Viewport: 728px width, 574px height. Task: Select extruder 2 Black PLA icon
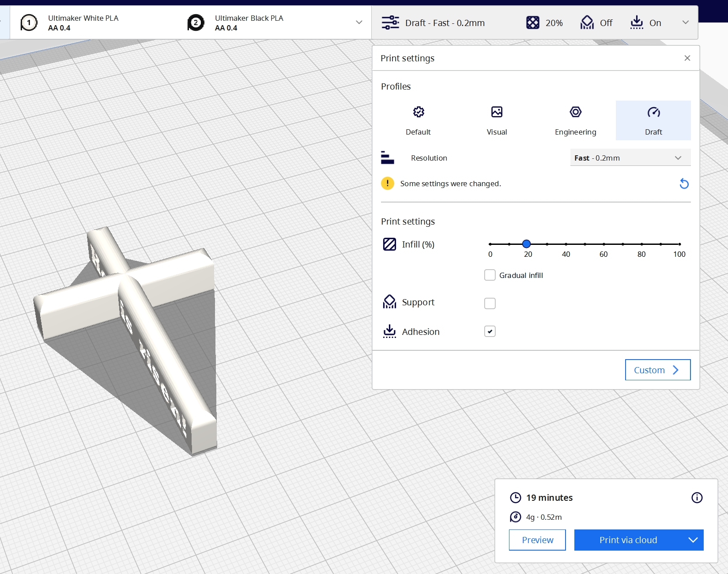[x=196, y=23]
